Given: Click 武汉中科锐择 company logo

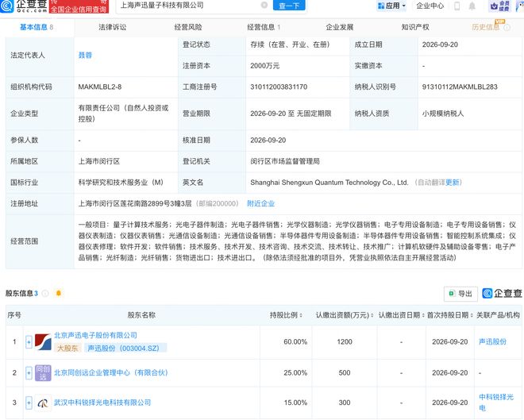Looking at the screenshot, I should (x=43, y=403).
